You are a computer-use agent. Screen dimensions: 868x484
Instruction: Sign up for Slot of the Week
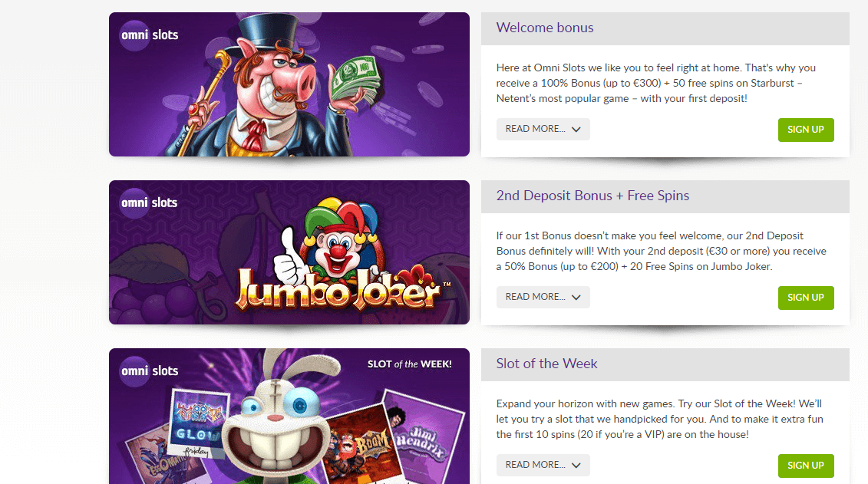pos(805,466)
